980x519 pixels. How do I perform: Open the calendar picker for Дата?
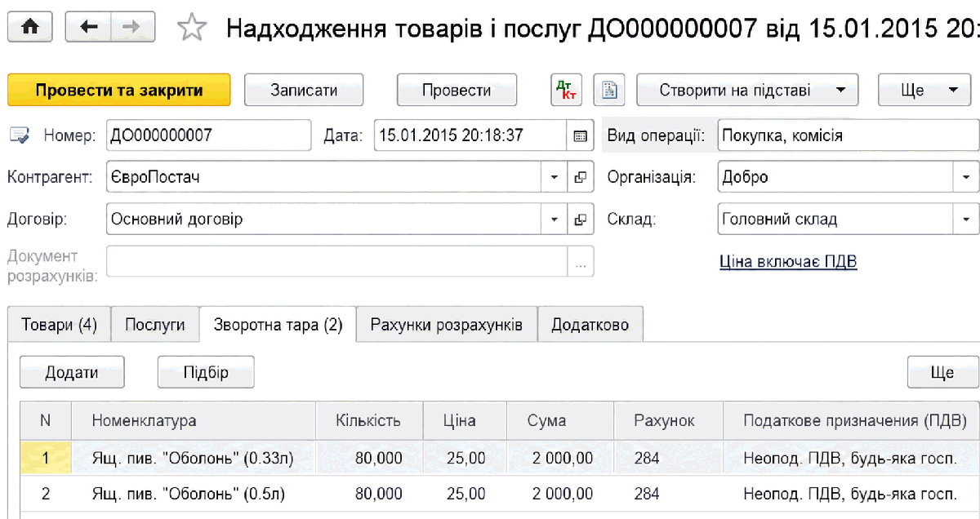(x=580, y=135)
